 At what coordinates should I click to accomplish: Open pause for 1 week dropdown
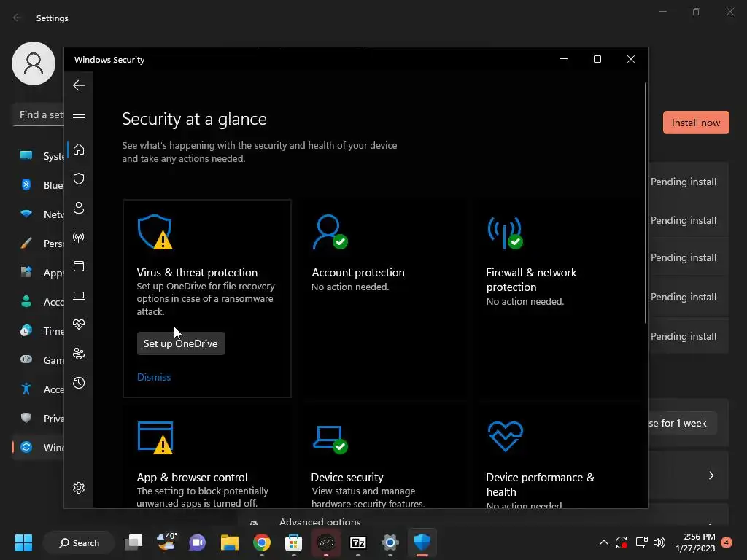682,423
